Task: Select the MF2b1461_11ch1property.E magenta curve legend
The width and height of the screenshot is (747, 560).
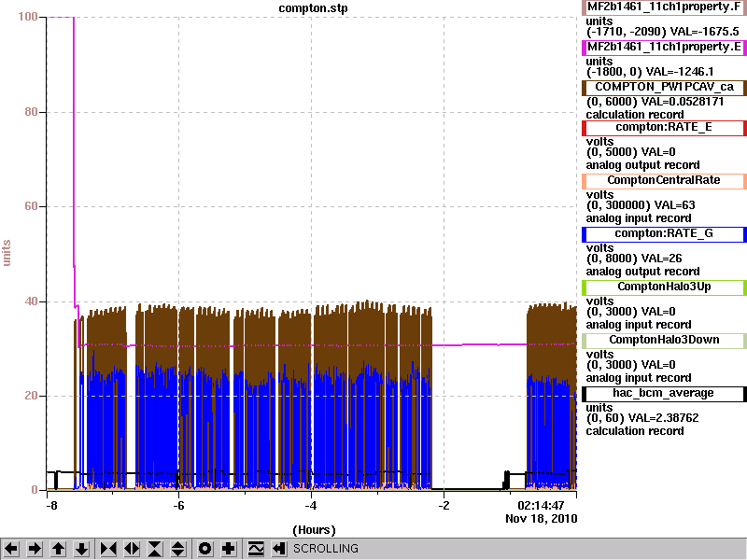Action: [x=664, y=48]
